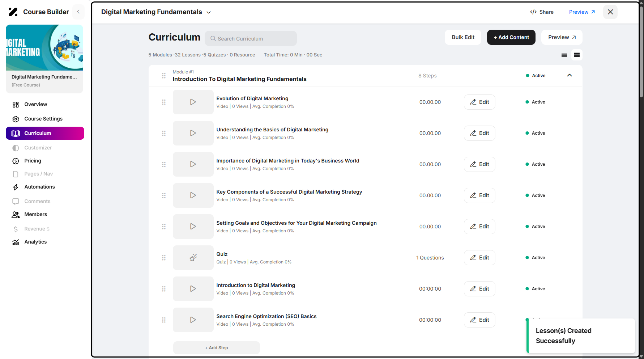
Task: Click drag handle for Importance of Digital Marketing
Action: [x=164, y=164]
